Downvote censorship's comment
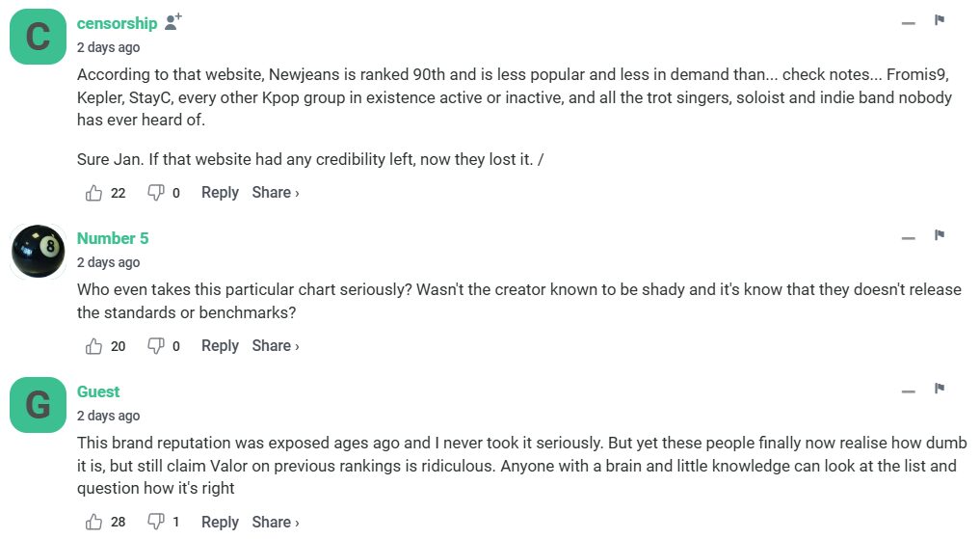 pos(155,193)
